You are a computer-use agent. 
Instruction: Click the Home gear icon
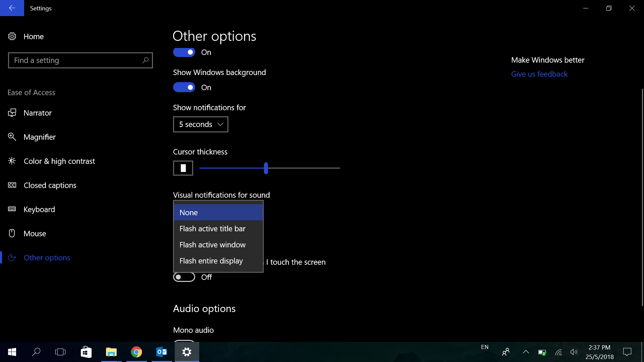pos(12,36)
